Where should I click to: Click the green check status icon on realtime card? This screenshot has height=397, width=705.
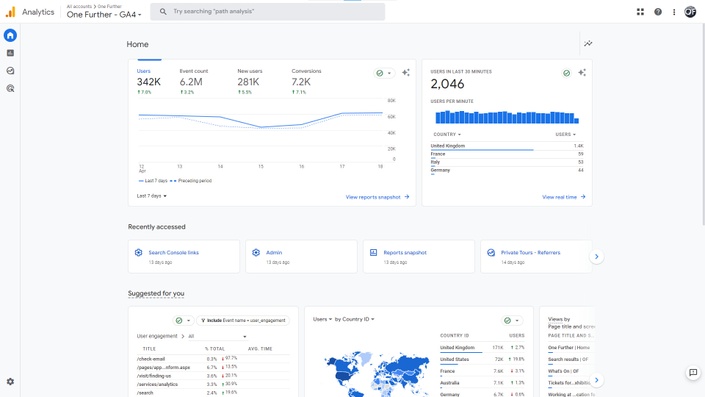567,73
